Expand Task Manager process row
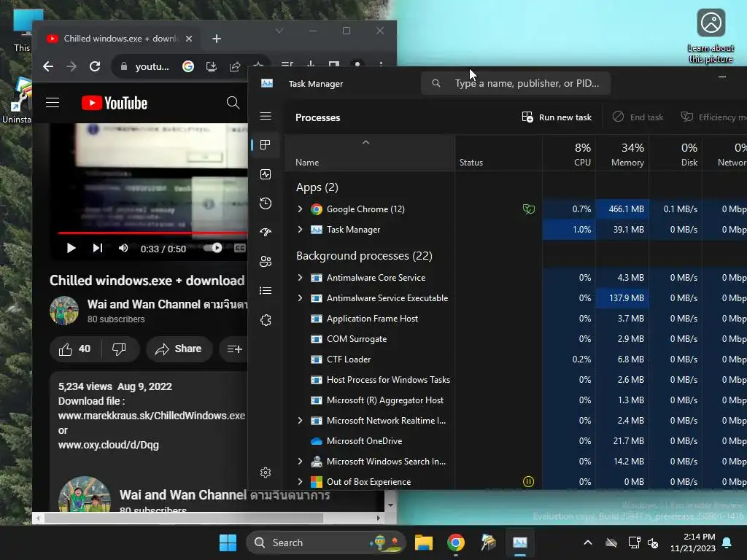The width and height of the screenshot is (747, 560). click(300, 229)
